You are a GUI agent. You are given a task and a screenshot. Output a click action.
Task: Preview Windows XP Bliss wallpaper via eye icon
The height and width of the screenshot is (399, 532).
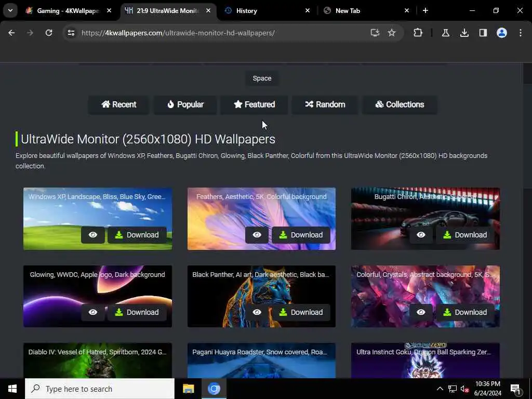pyautogui.click(x=93, y=235)
